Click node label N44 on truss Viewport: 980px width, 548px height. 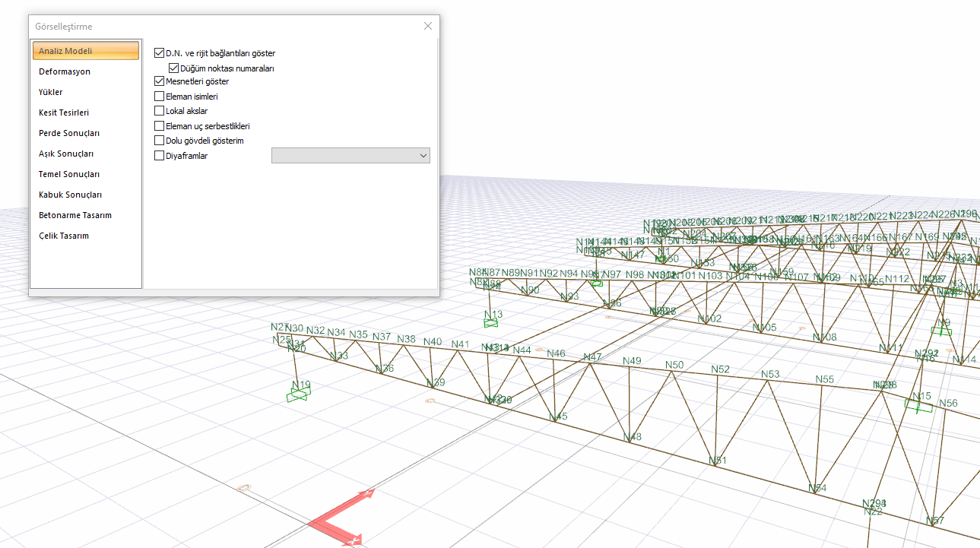point(522,350)
